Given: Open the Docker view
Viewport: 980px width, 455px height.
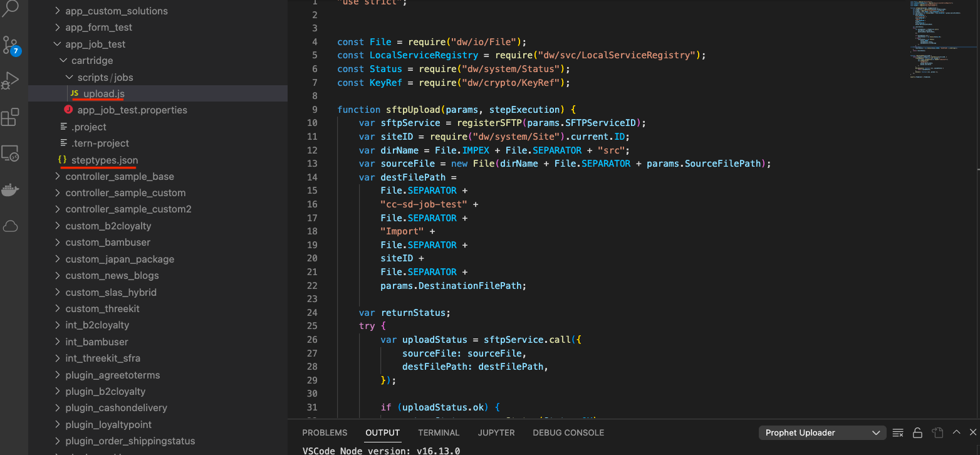Looking at the screenshot, I should (x=11, y=190).
